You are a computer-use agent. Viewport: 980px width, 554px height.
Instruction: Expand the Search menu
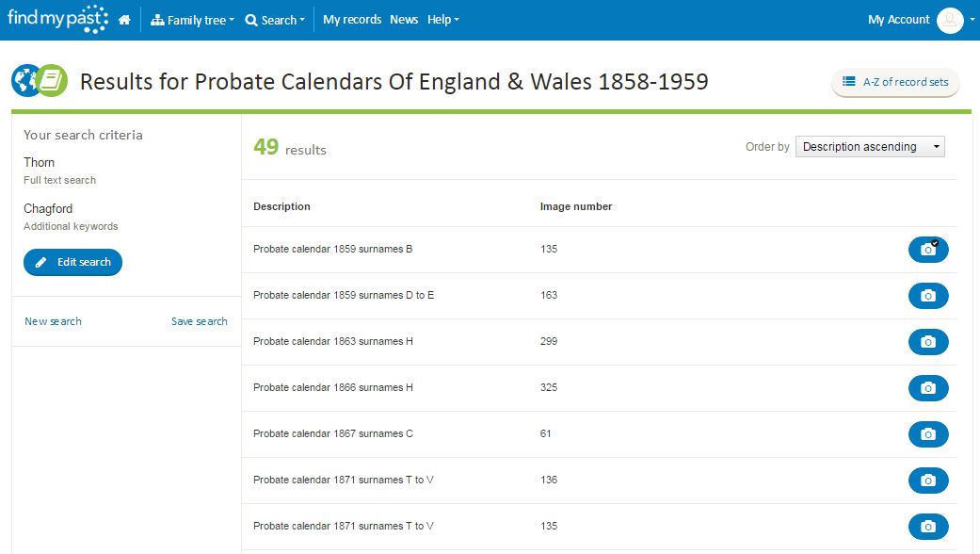coord(275,20)
